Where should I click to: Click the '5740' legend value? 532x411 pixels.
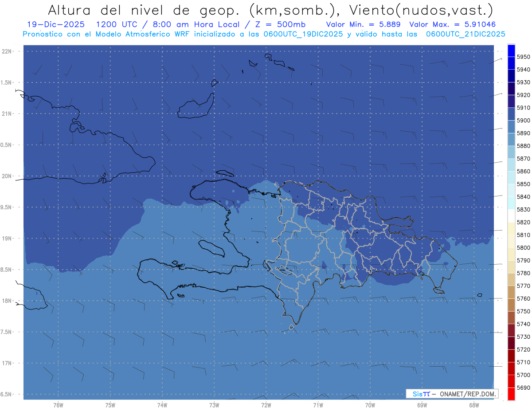click(524, 324)
